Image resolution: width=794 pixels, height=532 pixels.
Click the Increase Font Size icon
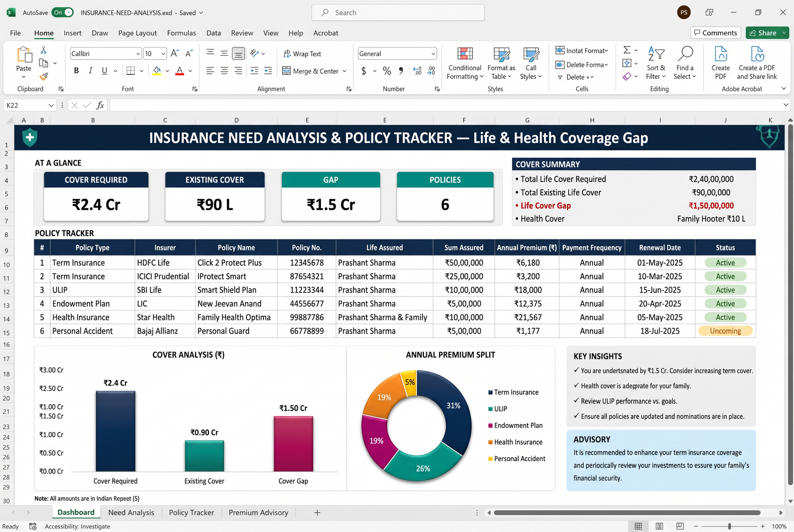[x=175, y=54]
